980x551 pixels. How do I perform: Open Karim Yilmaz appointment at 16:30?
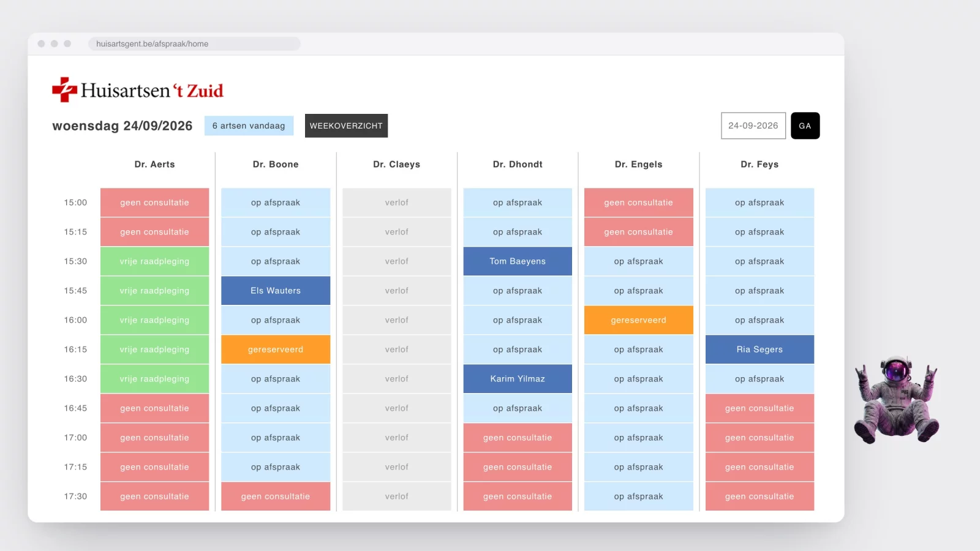point(518,379)
